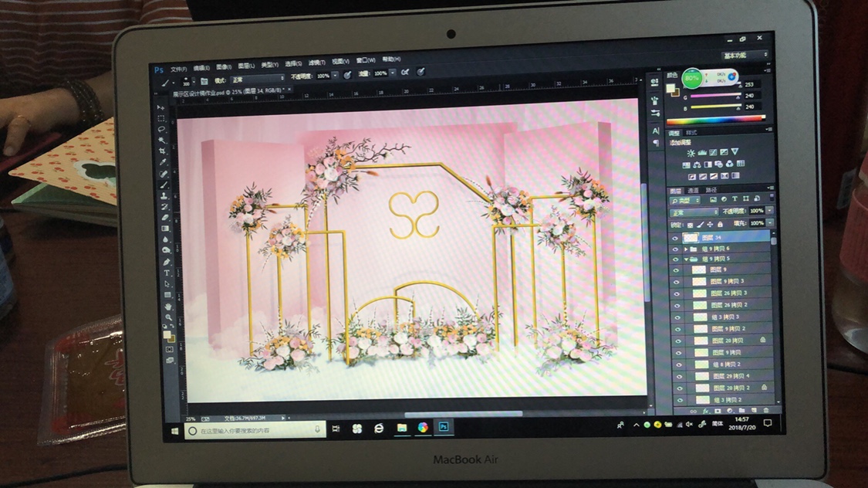Screen dimensions: 868x488
Task: Create a new layer group (folder icon)
Action: (x=741, y=411)
